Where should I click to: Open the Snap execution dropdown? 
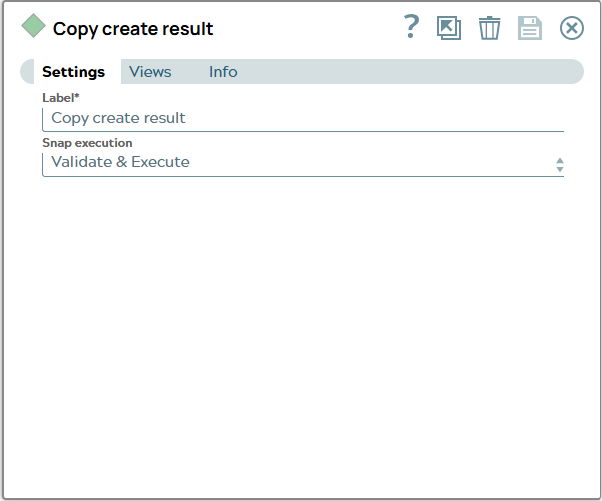coord(303,164)
